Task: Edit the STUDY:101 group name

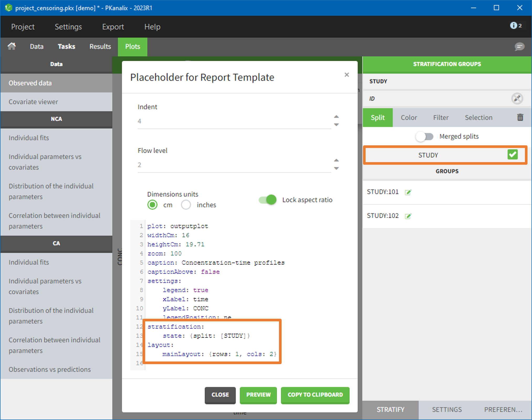Action: click(408, 192)
